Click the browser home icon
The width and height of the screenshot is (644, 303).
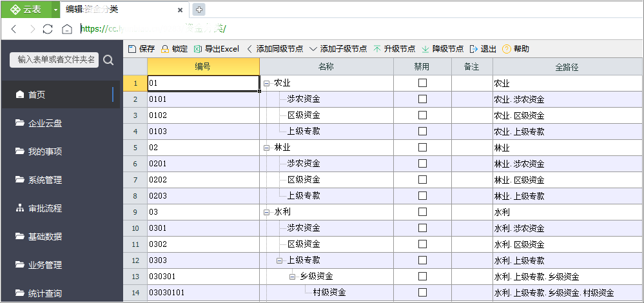[x=66, y=29]
